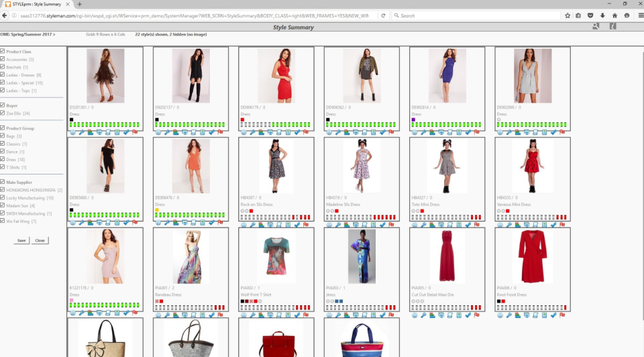Toggle Ladies - Special [10] checkbox
The image size is (644, 357).
[3, 83]
